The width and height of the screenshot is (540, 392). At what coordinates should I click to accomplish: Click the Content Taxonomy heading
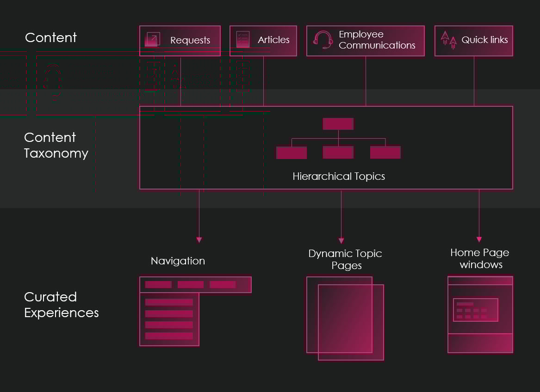tap(56, 145)
